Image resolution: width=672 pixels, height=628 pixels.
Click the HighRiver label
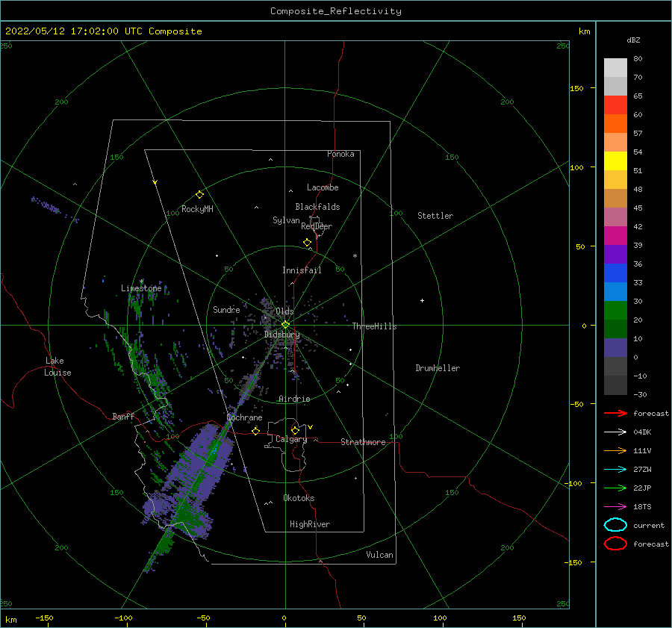310,524
